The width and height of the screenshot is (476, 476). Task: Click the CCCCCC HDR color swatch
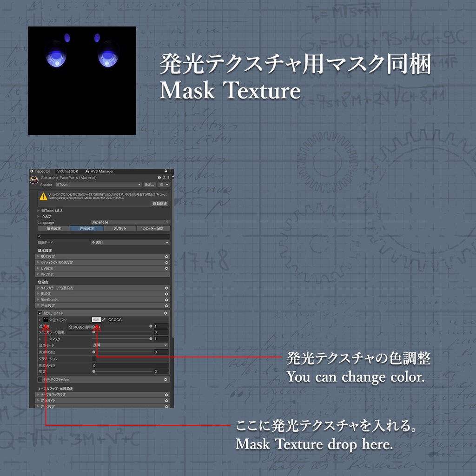click(114, 320)
